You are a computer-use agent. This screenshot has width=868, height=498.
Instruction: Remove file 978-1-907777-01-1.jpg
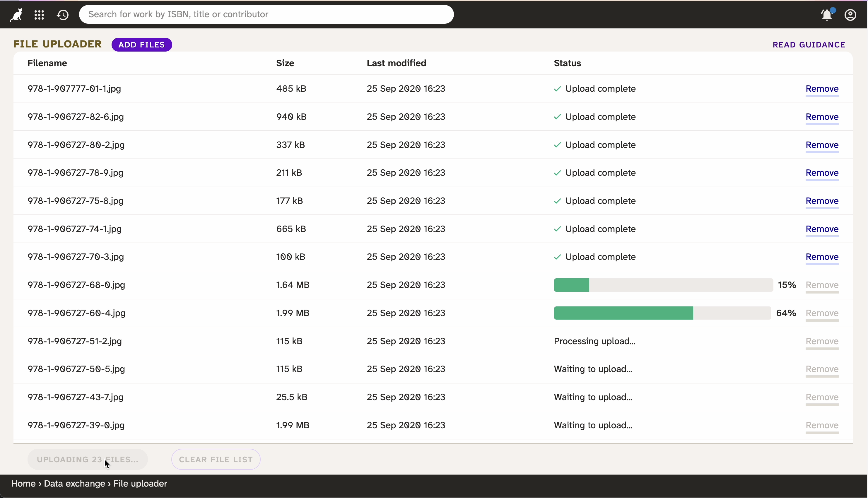coord(821,89)
